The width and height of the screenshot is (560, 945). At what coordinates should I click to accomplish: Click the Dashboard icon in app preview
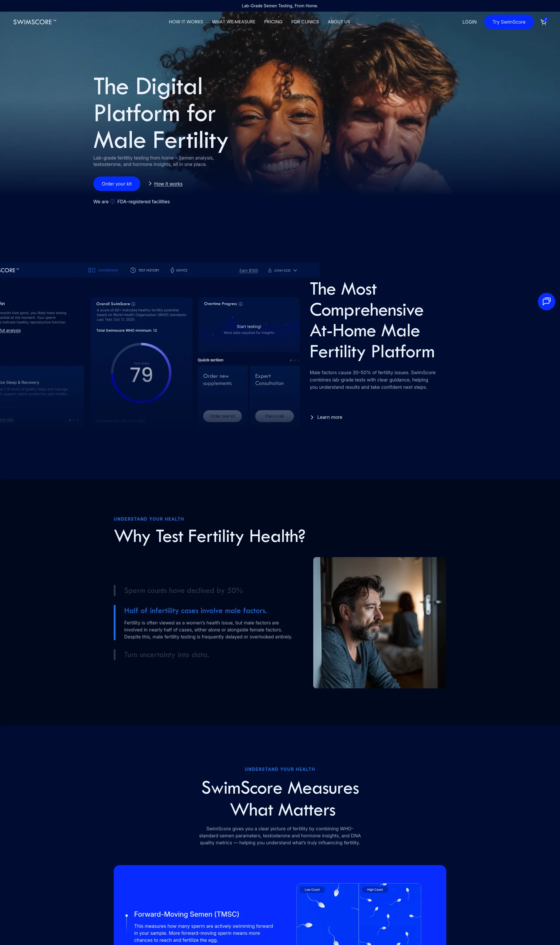[92, 270]
